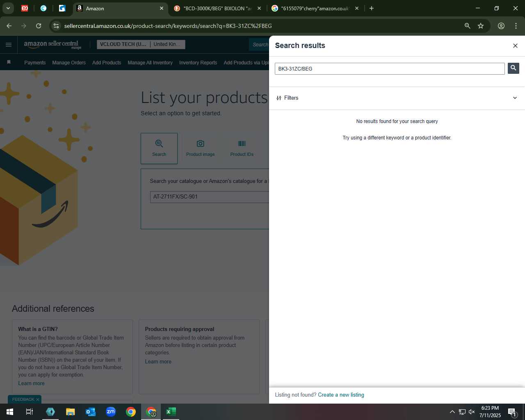Bookmark this page with the star icon
Image resolution: width=525 pixels, height=420 pixels.
[x=481, y=26]
